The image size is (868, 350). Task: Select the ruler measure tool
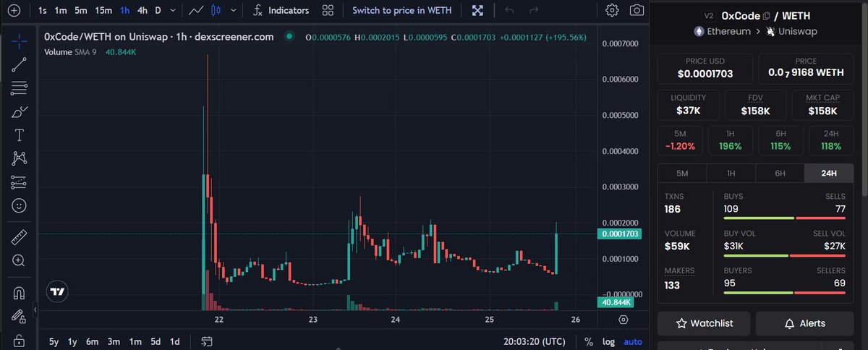coord(20,236)
